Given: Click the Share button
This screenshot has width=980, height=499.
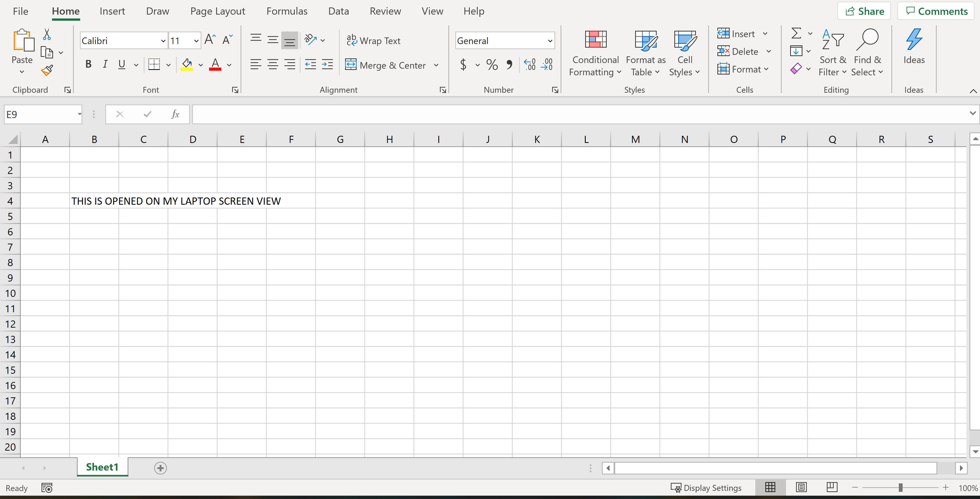Looking at the screenshot, I should tap(864, 11).
